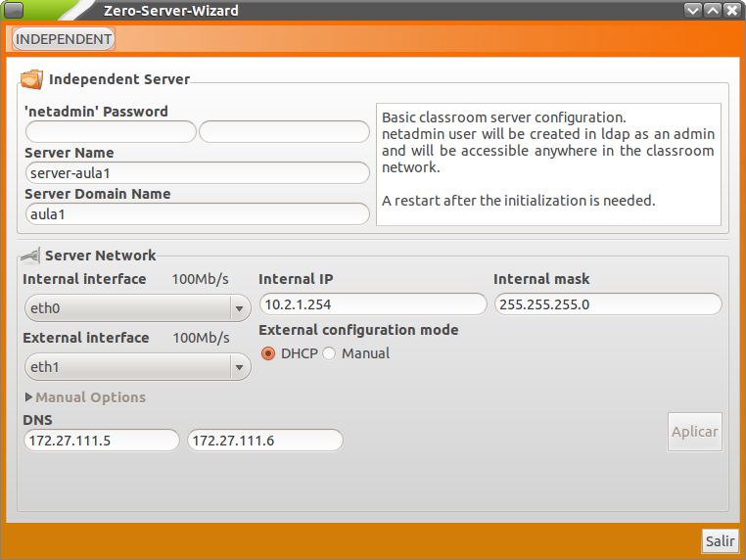Click the Server Network adapter icon
Viewport: 746px width, 560px height.
[x=30, y=256]
